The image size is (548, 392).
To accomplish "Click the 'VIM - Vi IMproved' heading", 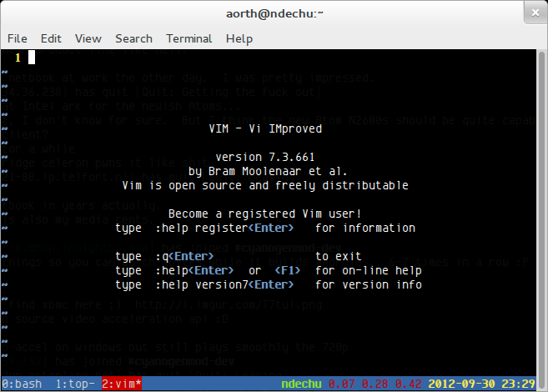I will 265,128.
